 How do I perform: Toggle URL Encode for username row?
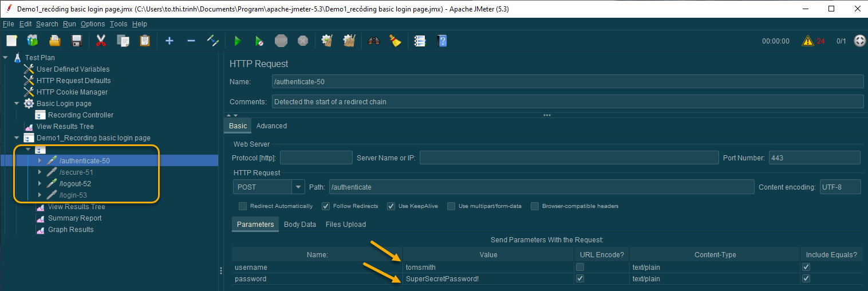(580, 268)
